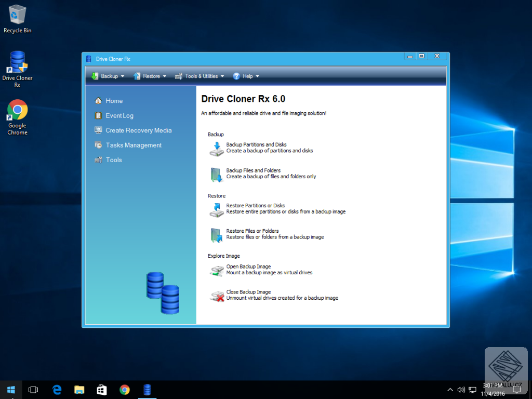532x399 pixels.
Task: Select Restore Partitions or Disks icon
Action: (216, 208)
